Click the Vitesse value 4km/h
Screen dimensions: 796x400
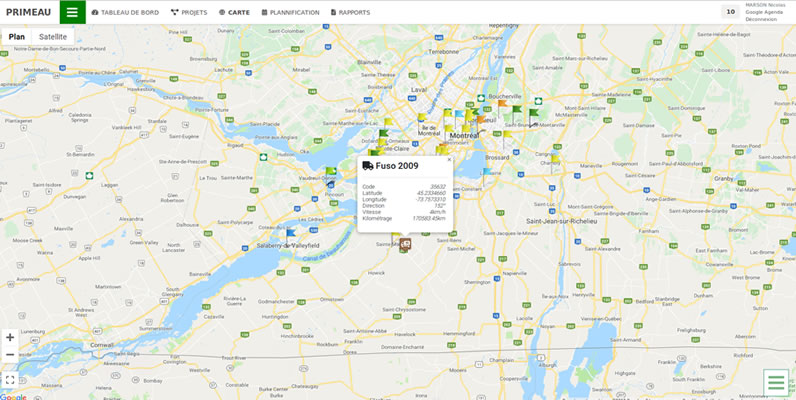(x=438, y=212)
